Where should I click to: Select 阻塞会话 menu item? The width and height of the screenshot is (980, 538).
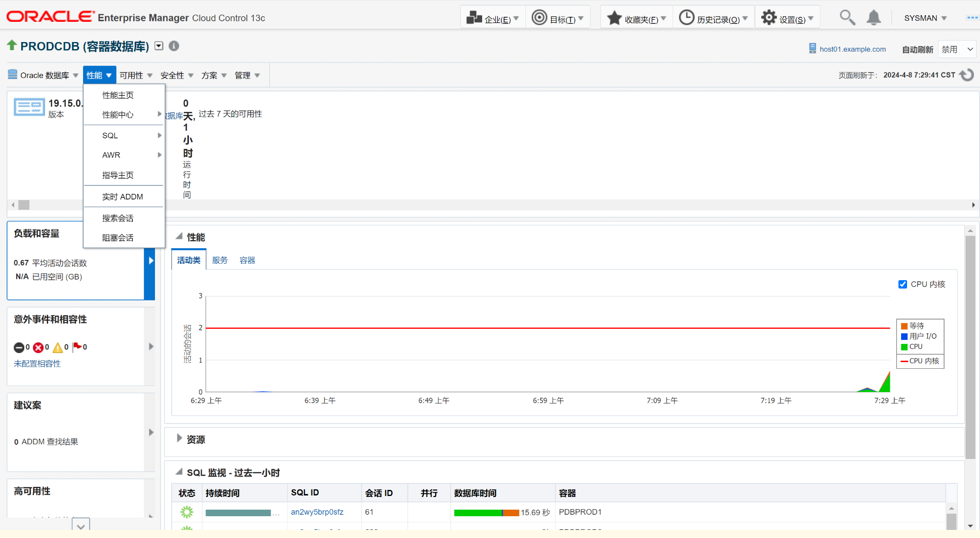tap(124, 238)
